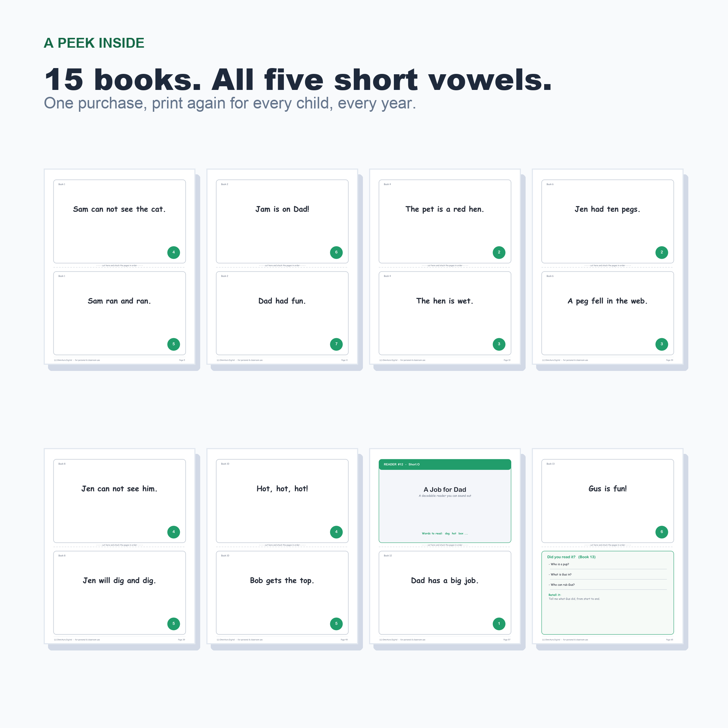728x728 pixels.
Task: Click the '15 books. All five short vowels.' headline
Action: [298, 79]
